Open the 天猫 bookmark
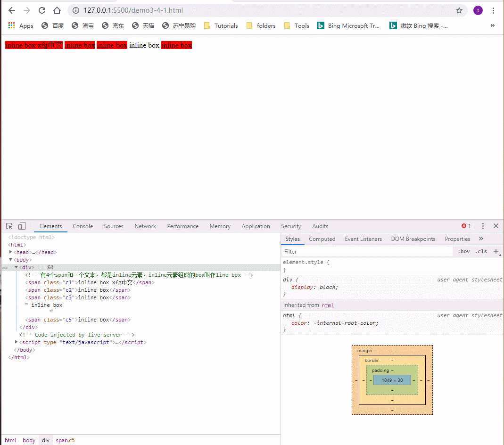 [x=143, y=26]
